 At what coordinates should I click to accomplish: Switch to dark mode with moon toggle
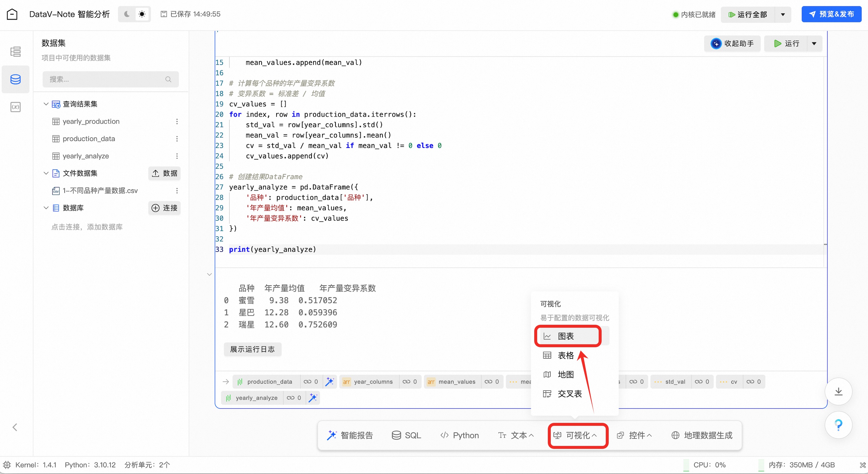[127, 14]
